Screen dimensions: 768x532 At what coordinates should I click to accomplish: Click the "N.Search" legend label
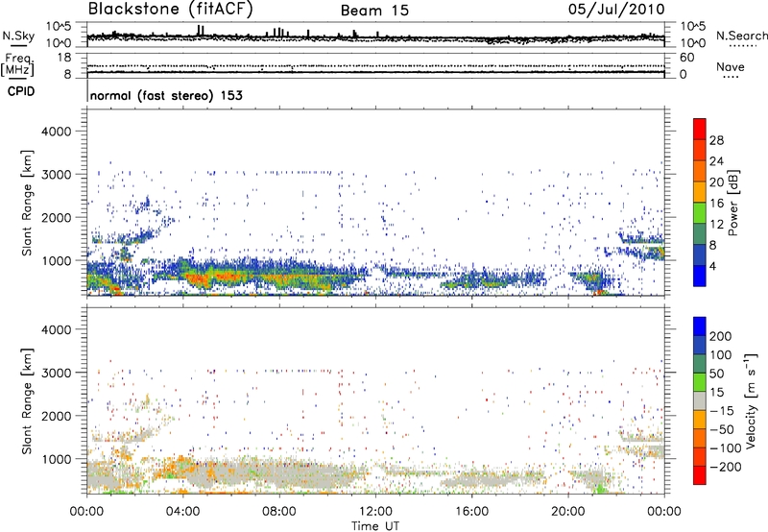(x=741, y=36)
